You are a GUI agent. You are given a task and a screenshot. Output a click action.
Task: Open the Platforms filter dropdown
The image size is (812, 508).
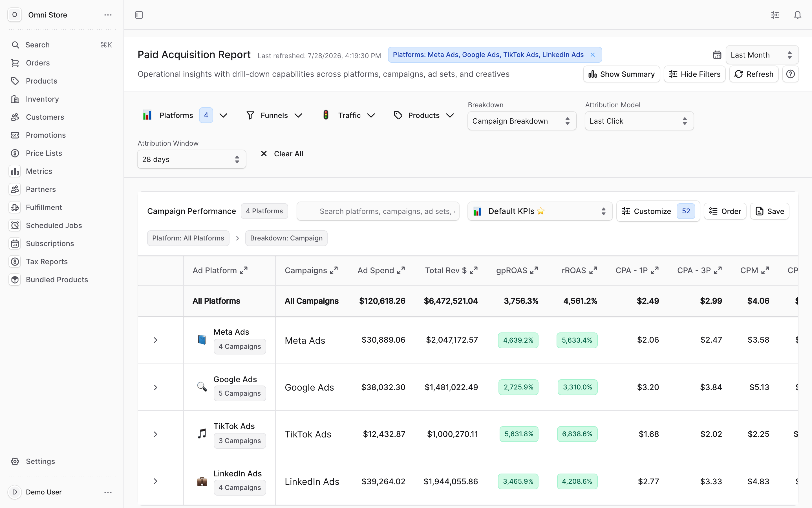[185, 115]
